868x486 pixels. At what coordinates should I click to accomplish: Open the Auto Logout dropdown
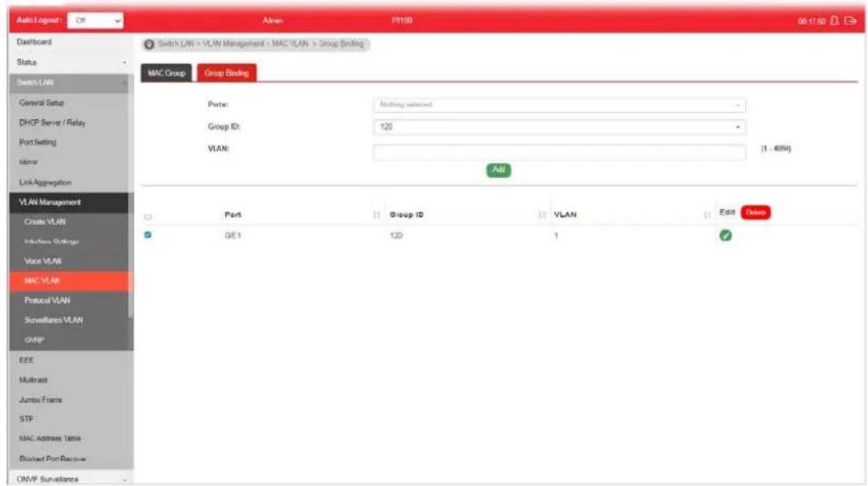pos(95,20)
